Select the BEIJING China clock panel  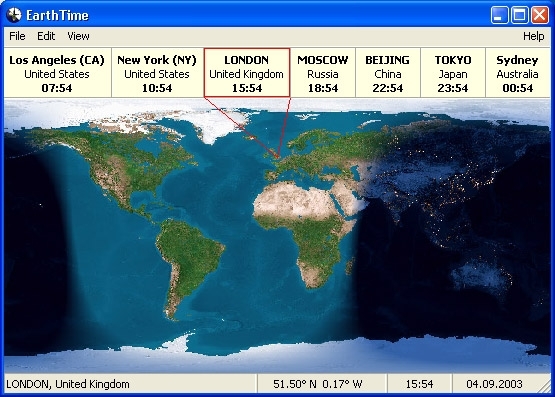tap(388, 73)
